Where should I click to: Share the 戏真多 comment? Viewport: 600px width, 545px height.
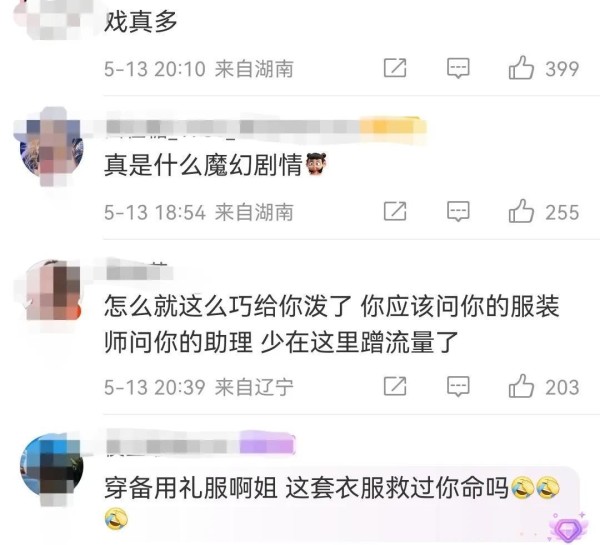[x=395, y=68]
